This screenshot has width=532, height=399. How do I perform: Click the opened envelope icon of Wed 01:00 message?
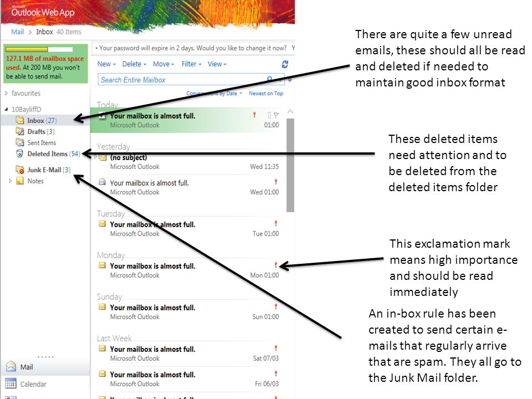point(102,182)
